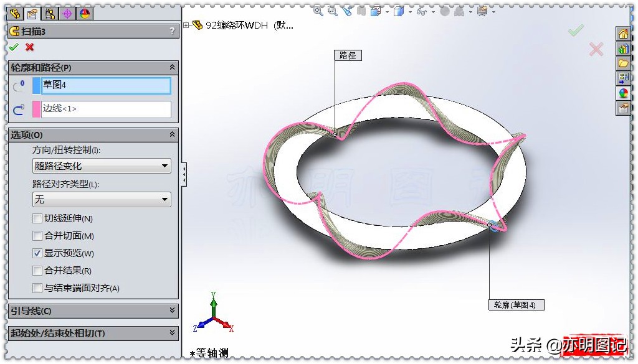Accept the sweep with the green checkmark
Viewport: 638px width, 364px height.
pyautogui.click(x=14, y=47)
